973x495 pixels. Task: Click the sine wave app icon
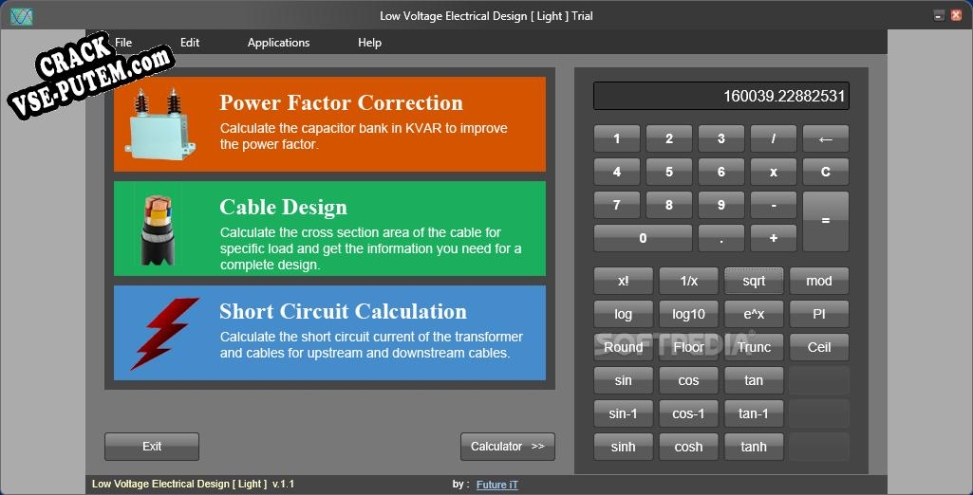[x=21, y=16]
